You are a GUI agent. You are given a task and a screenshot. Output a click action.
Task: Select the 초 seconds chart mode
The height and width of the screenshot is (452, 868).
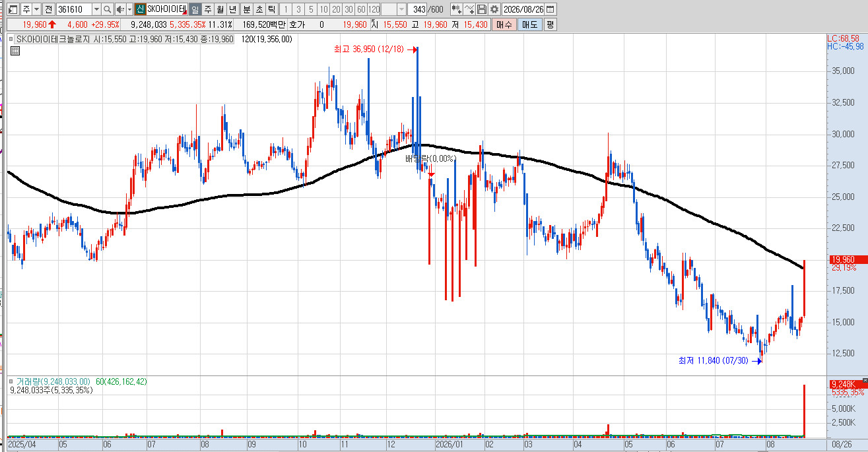(x=259, y=9)
